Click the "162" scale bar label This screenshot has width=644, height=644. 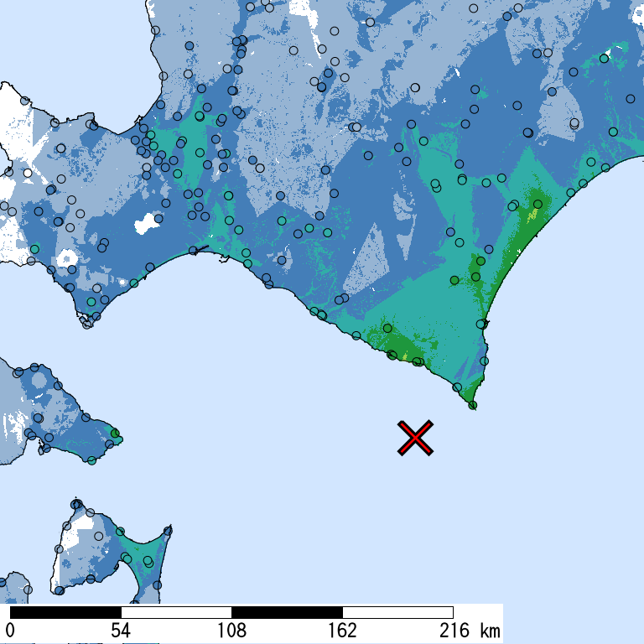pos(342,631)
